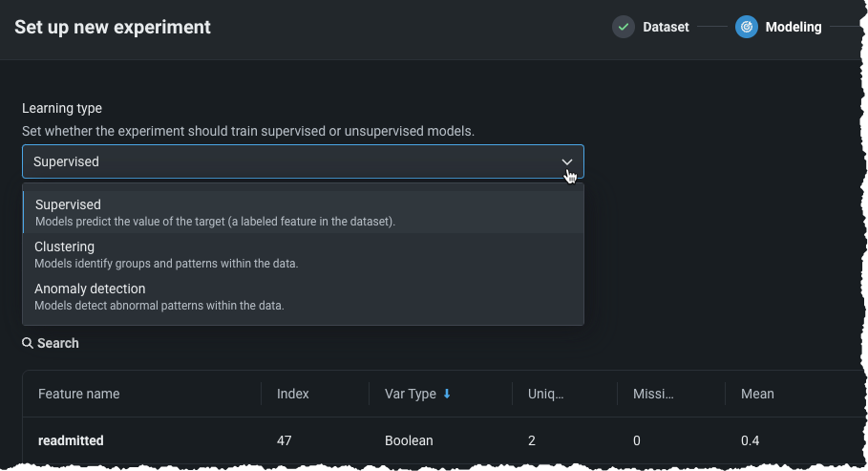Screen dimensions: 868x471
Task: Sort by the Feature name column header
Action: [x=79, y=394]
